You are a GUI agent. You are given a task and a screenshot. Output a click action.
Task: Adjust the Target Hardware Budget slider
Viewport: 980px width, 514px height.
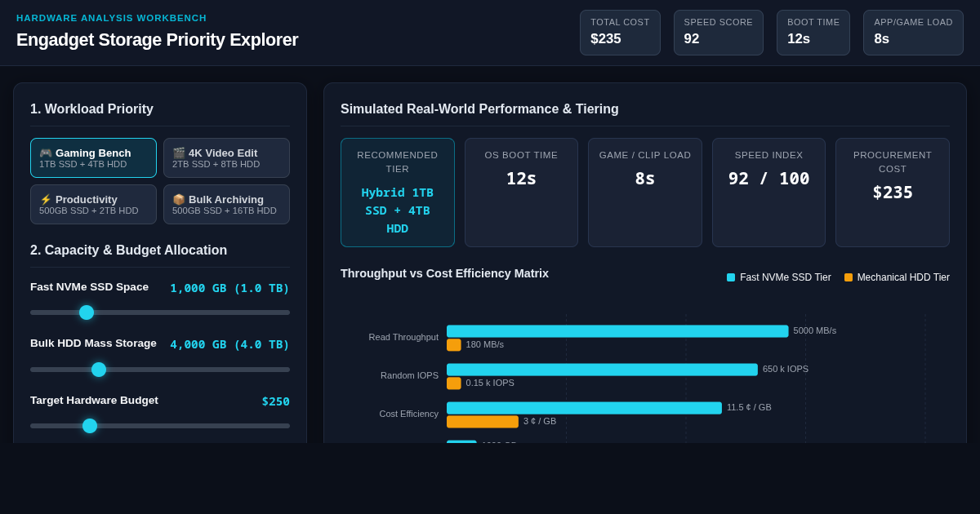point(160,426)
